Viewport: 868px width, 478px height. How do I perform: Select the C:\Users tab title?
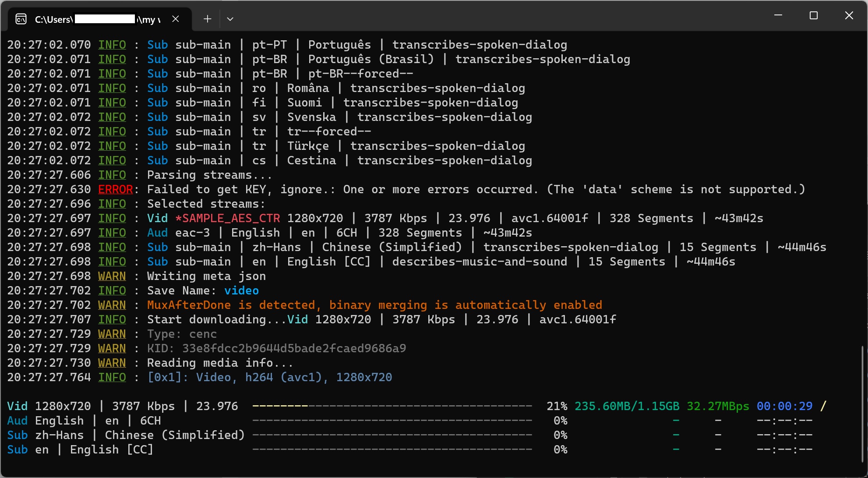point(97,19)
